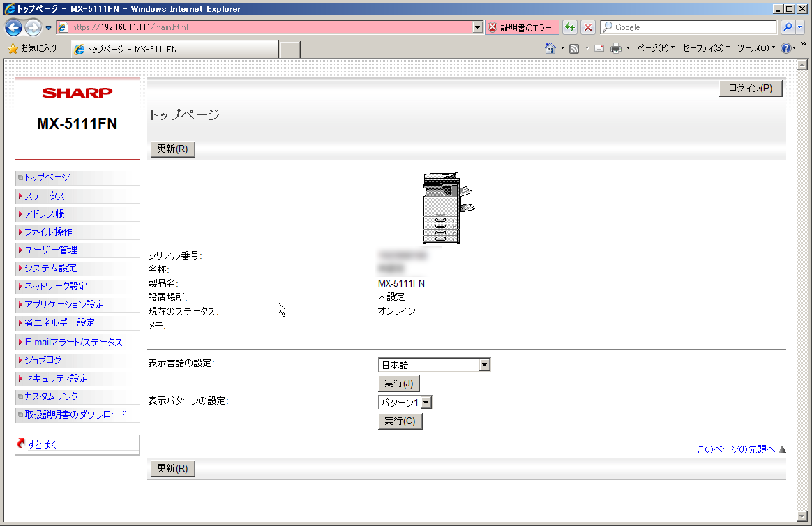Click the Help question mark icon
The height and width of the screenshot is (526, 812).
pos(785,48)
